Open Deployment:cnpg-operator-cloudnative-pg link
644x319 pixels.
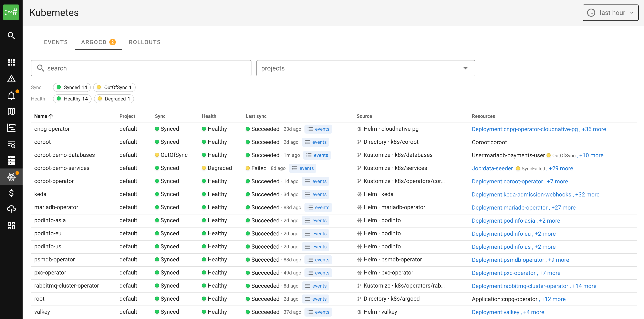525,129
